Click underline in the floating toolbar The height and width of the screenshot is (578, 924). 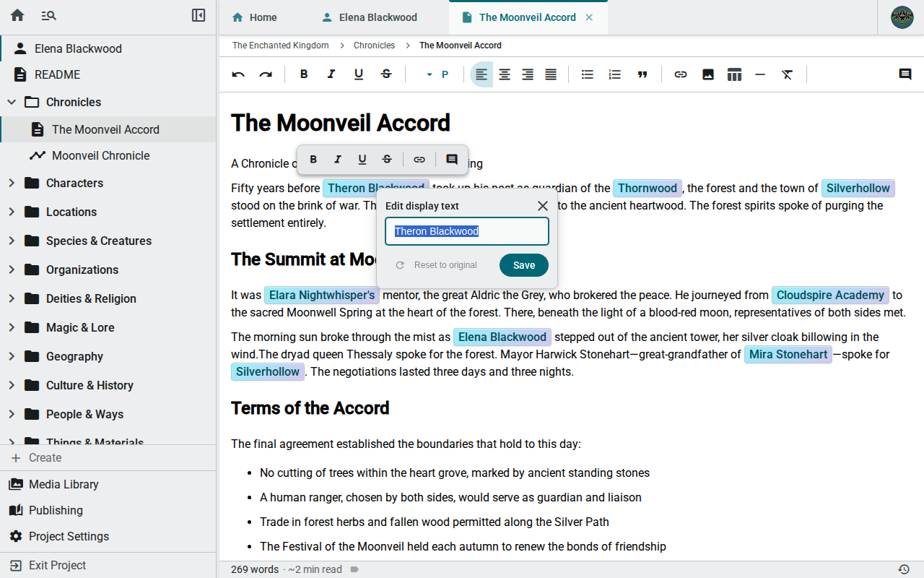(x=362, y=160)
